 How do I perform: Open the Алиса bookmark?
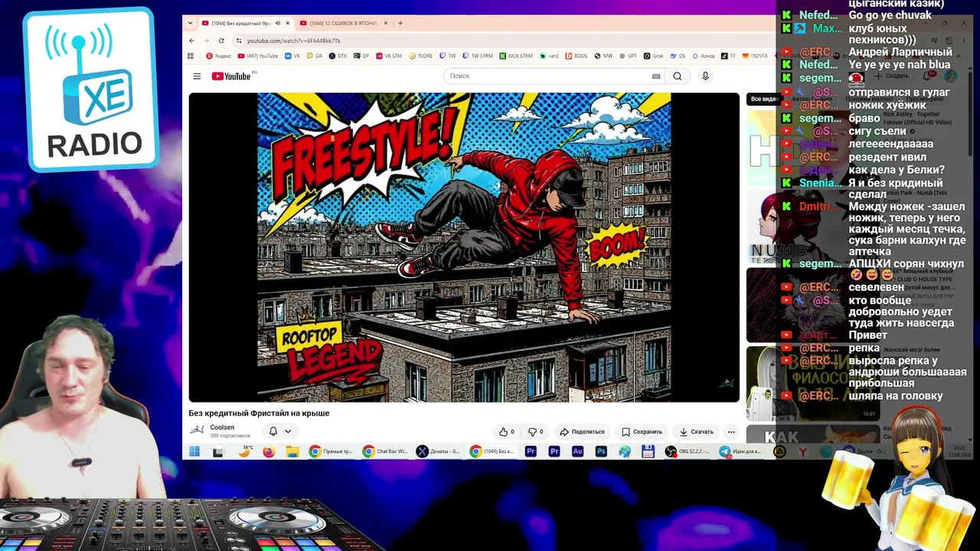click(704, 56)
